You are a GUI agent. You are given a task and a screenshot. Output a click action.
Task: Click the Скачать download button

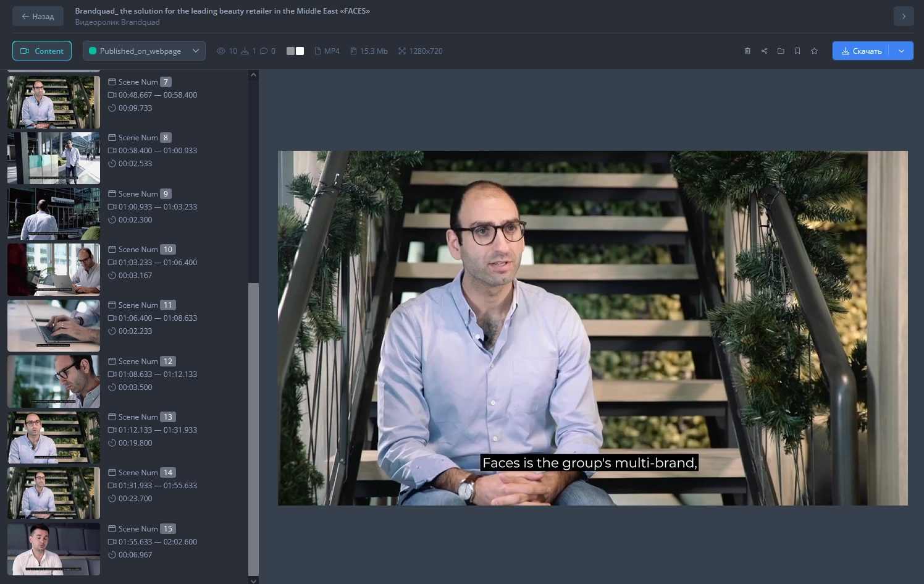(861, 51)
